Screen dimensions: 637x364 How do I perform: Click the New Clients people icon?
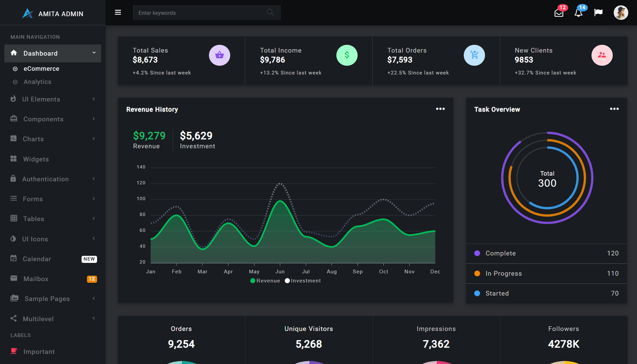(x=602, y=55)
